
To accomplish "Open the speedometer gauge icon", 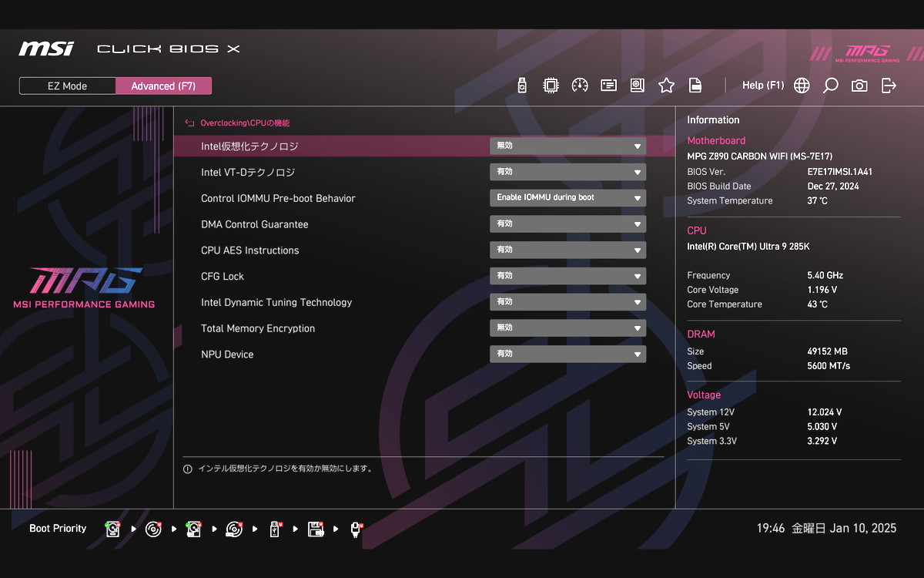I will click(580, 86).
